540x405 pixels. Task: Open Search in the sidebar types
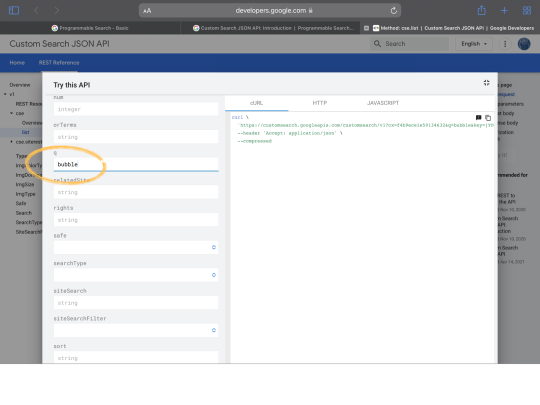tap(23, 213)
